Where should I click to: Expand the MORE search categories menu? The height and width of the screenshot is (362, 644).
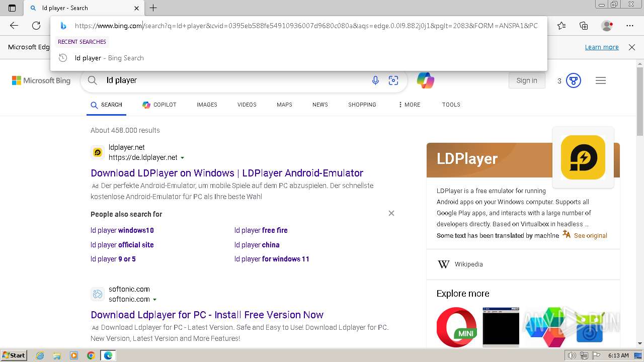coord(409,105)
